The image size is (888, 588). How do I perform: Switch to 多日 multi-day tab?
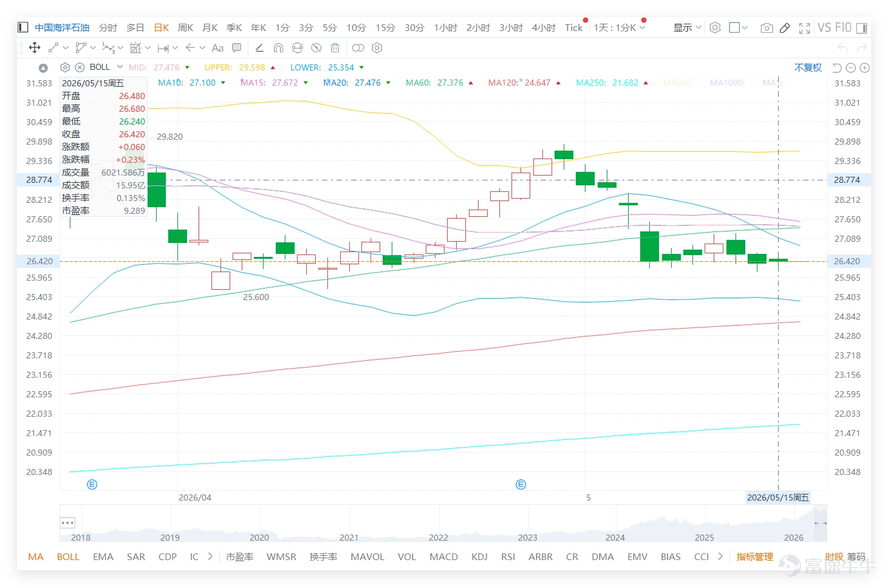(135, 27)
